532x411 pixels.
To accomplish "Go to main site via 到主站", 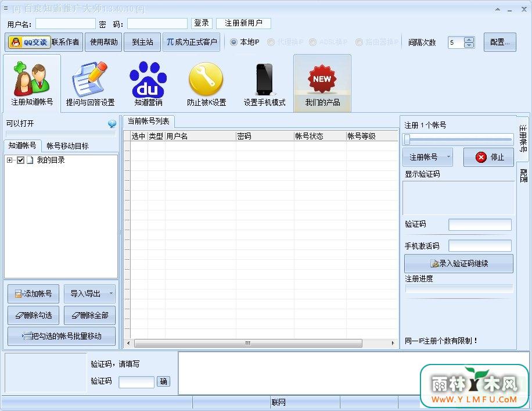I will (x=142, y=42).
